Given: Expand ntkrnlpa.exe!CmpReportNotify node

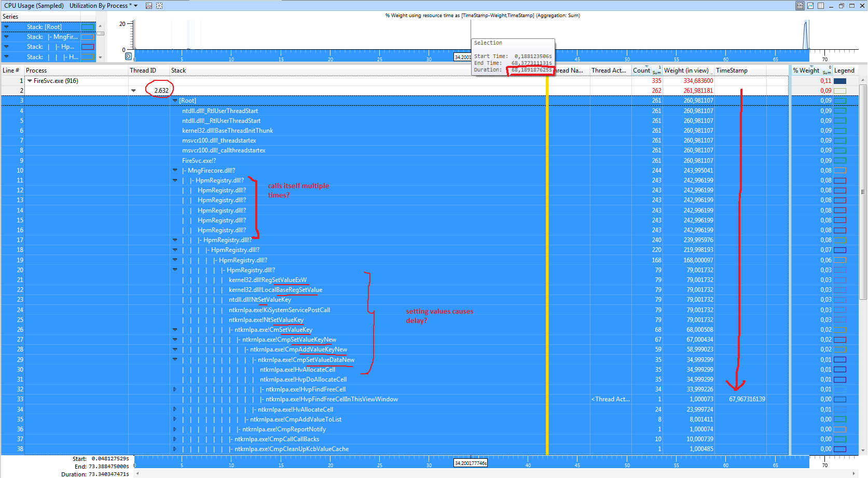Looking at the screenshot, I should coord(175,429).
